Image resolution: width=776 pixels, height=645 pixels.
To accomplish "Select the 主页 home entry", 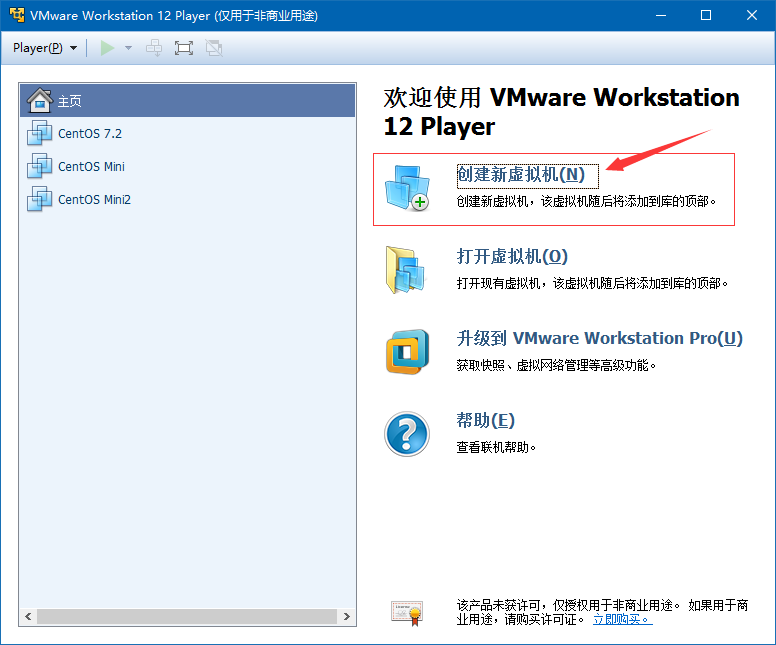I will (188, 100).
